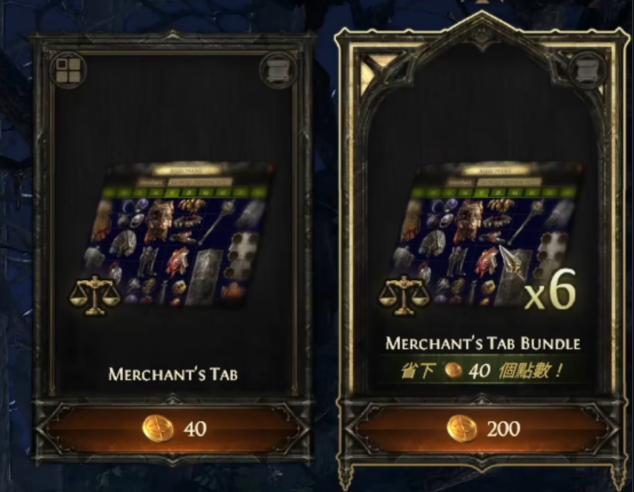The width and height of the screenshot is (634, 492).
Task: Click the four-square grid icon on Merchant's Tab card
Action: click(68, 70)
